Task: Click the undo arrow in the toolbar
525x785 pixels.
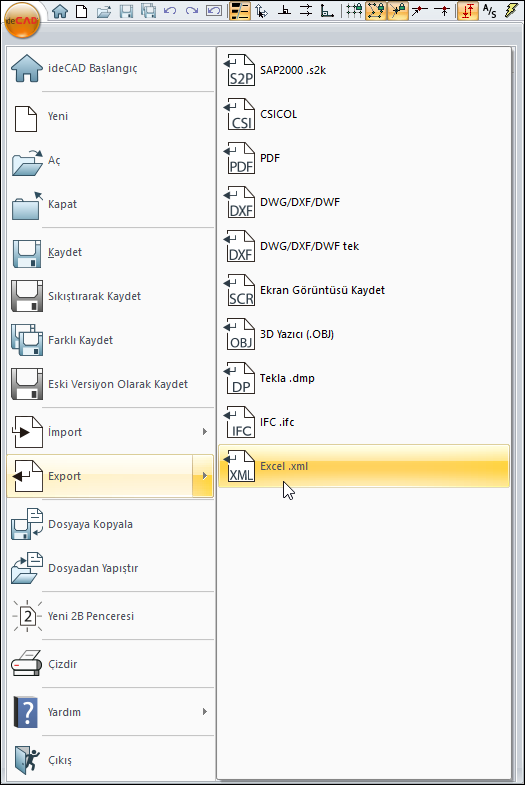Action: (x=170, y=11)
